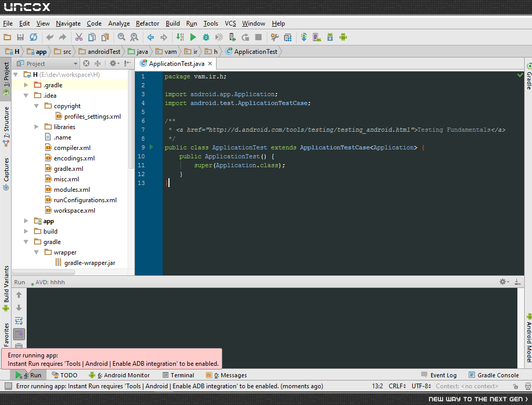
Task: Toggle the Gradle side panel
Action: 529,76
